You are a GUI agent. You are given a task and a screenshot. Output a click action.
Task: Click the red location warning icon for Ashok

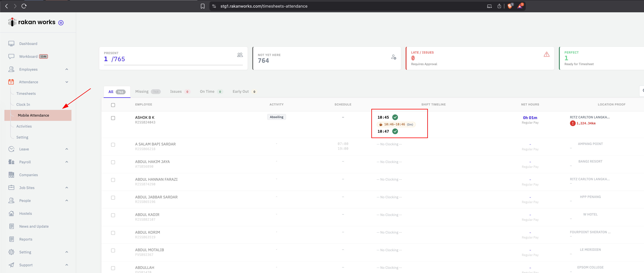click(573, 123)
